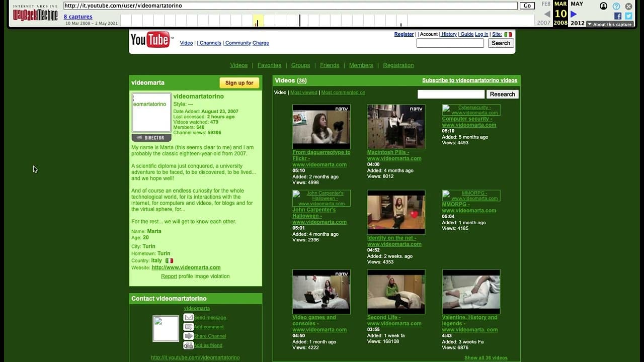Open the From daguerreotype to Flickr thumbnail
Image resolution: width=644 pixels, height=362 pixels.
[x=321, y=127]
